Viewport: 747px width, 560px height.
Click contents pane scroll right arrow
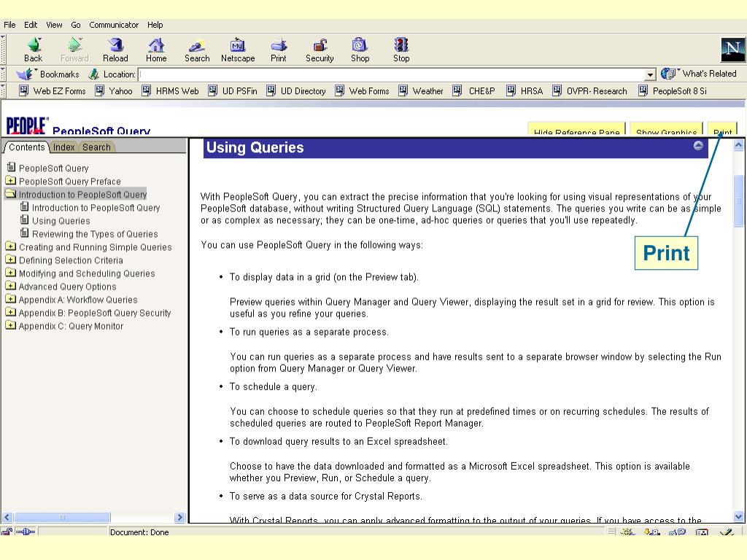tap(179, 517)
